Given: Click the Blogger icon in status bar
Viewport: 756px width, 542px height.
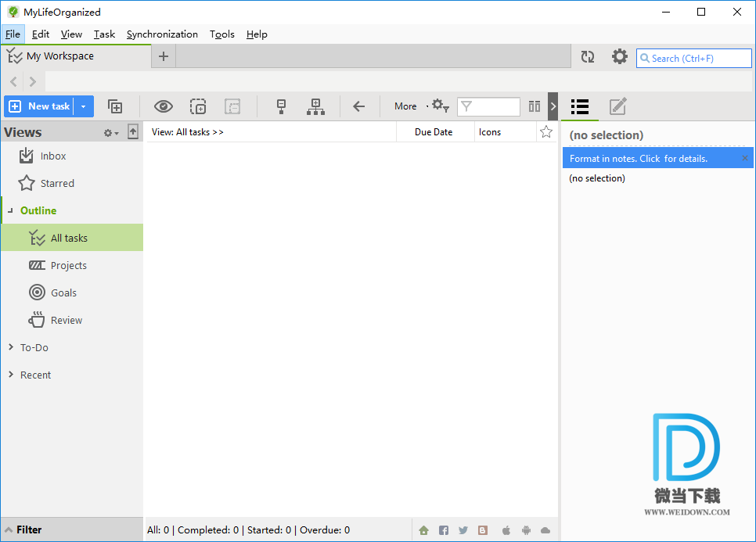Looking at the screenshot, I should point(483,530).
